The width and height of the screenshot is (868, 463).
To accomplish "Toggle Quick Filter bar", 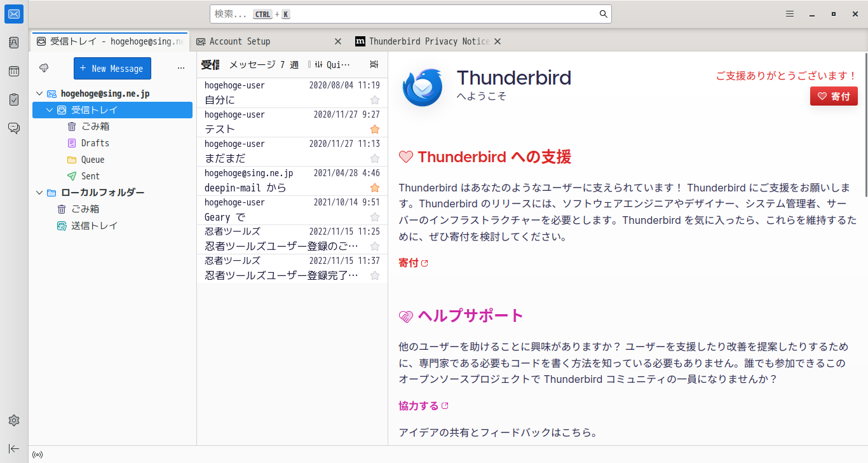I will tap(333, 64).
